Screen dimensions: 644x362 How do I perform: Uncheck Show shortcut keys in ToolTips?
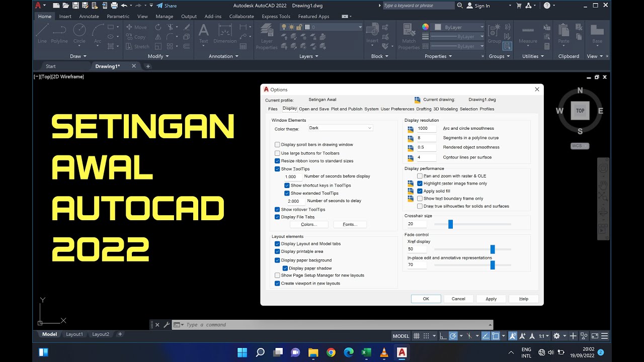(x=287, y=186)
